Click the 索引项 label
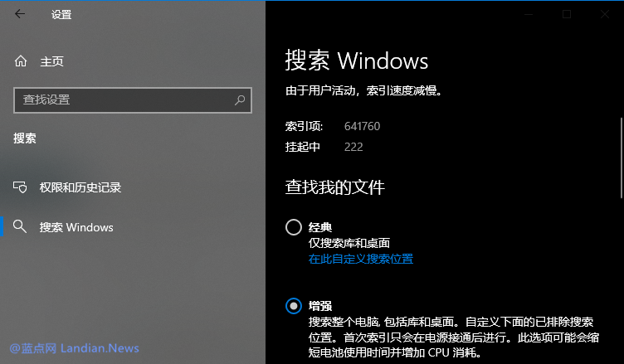Viewport: 624px width, 364px height. click(x=304, y=126)
